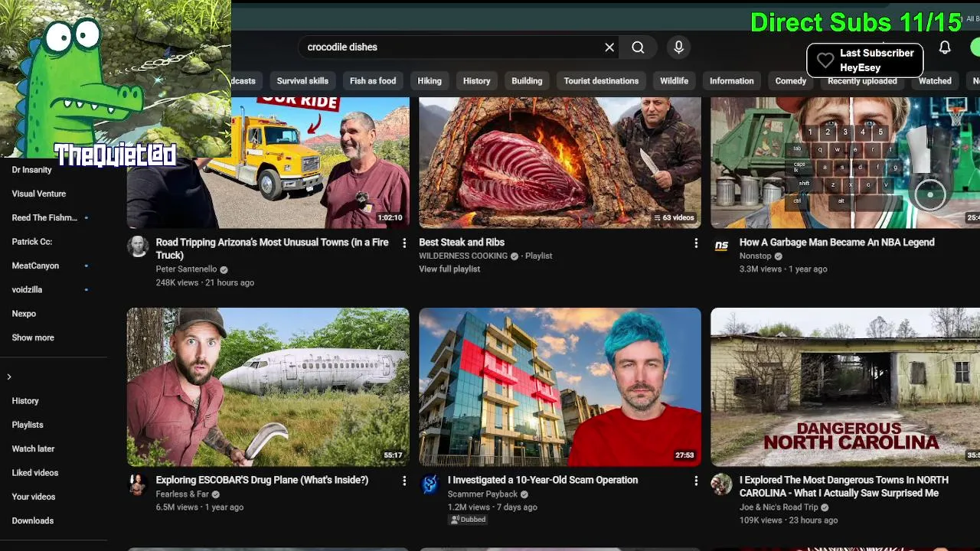Open Visual Venture subscription
This screenshot has height=551, width=980.
[39, 194]
